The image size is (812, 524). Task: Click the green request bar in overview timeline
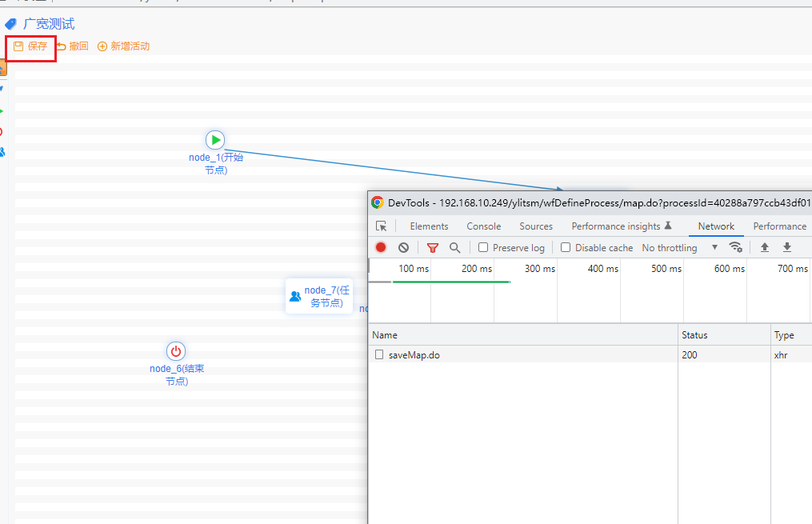[451, 282]
